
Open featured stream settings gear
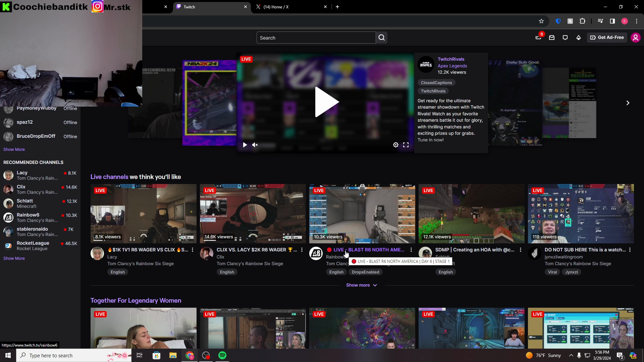[396, 145]
